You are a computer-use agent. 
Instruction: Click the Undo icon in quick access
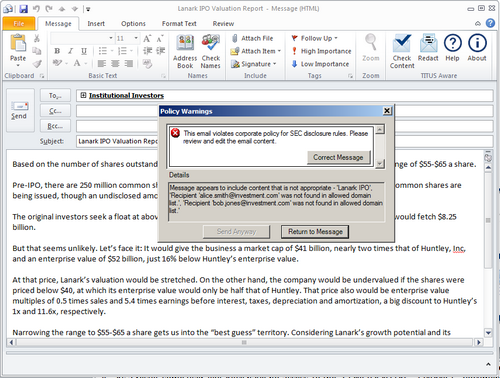pyautogui.click(x=36, y=9)
